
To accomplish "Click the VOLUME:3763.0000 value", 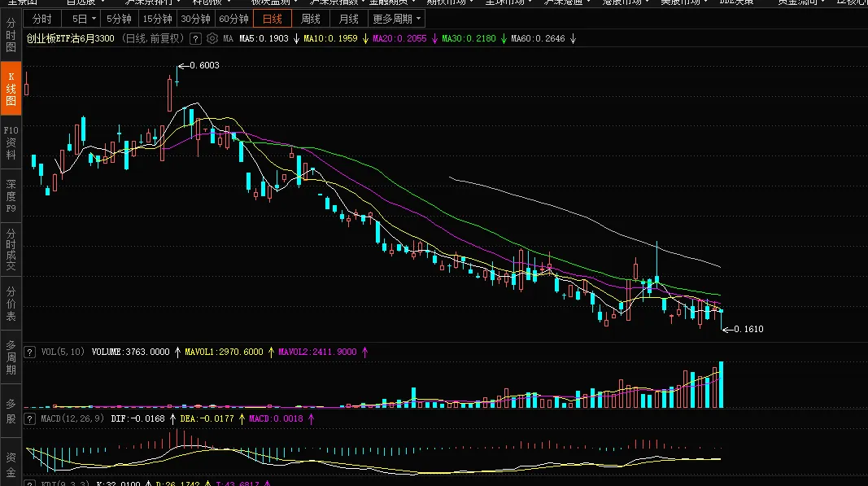I will pyautogui.click(x=131, y=352).
